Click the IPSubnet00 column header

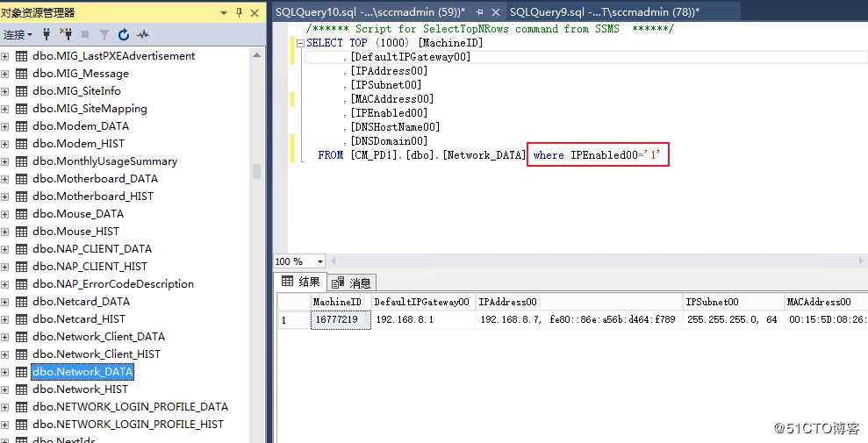point(733,302)
